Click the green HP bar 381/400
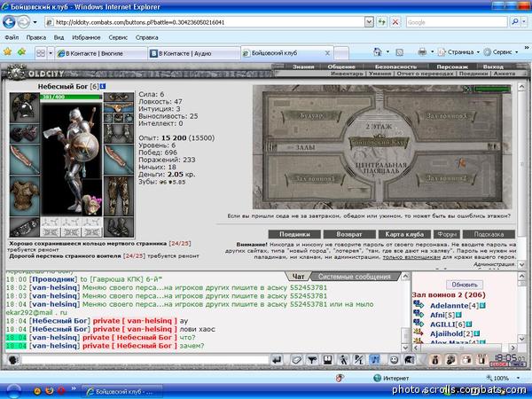The width and height of the screenshot is (532, 399). pos(71,97)
